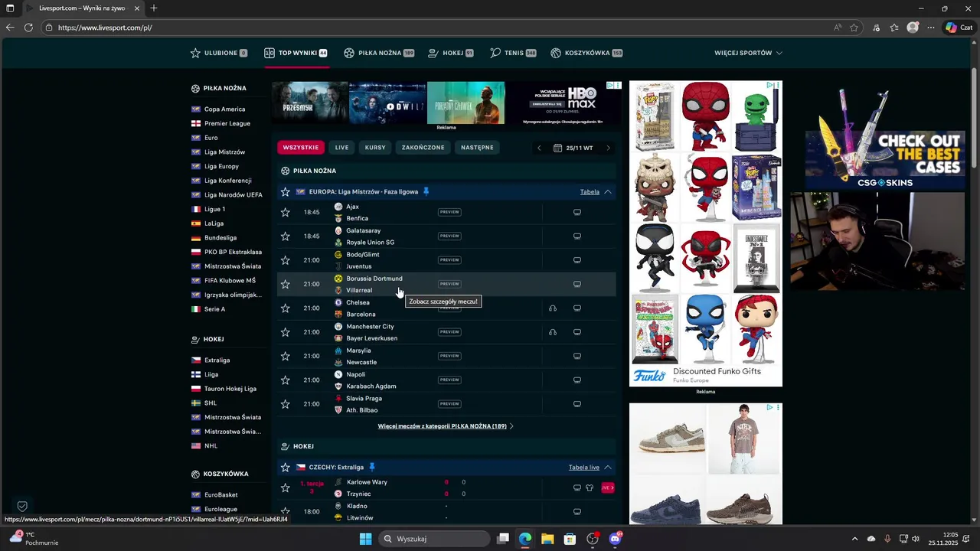Favorite the Galatasaray vs Royale Union SG match
The image size is (980, 551).
(x=286, y=236)
